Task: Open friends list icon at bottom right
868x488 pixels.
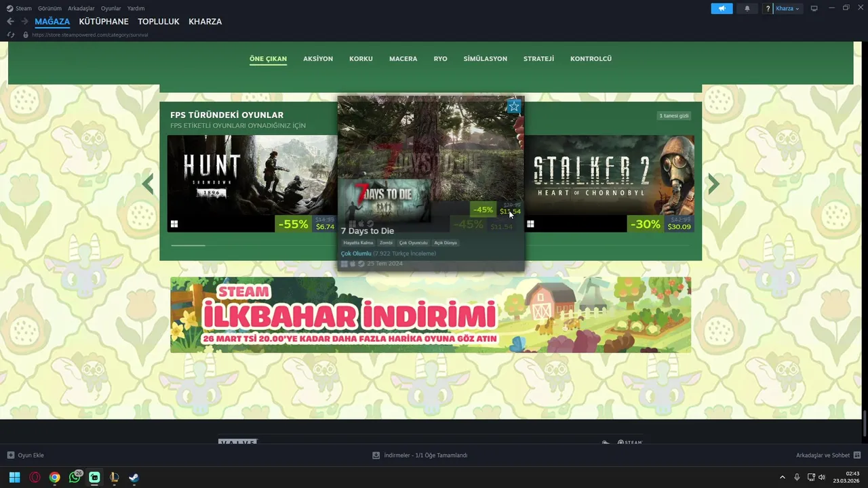Action: coord(857,455)
